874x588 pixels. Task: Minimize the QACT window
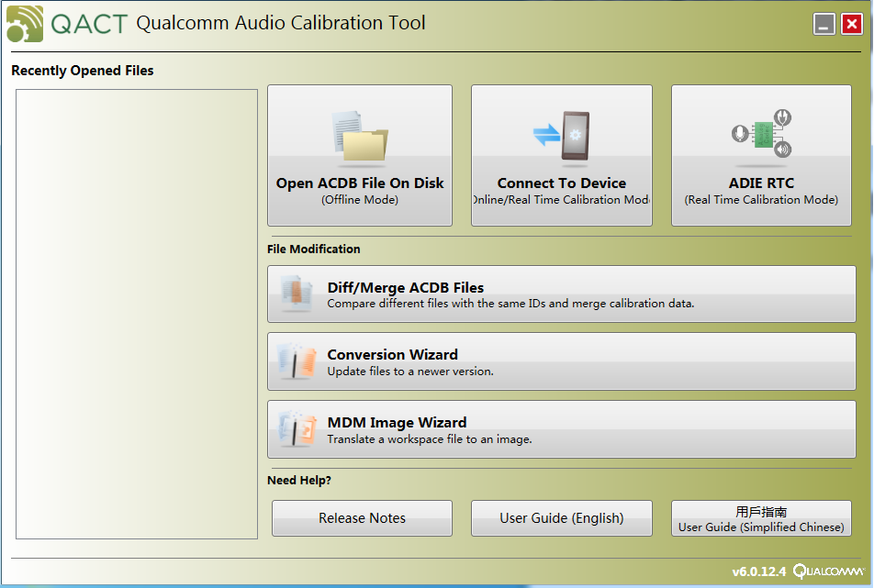point(824,24)
